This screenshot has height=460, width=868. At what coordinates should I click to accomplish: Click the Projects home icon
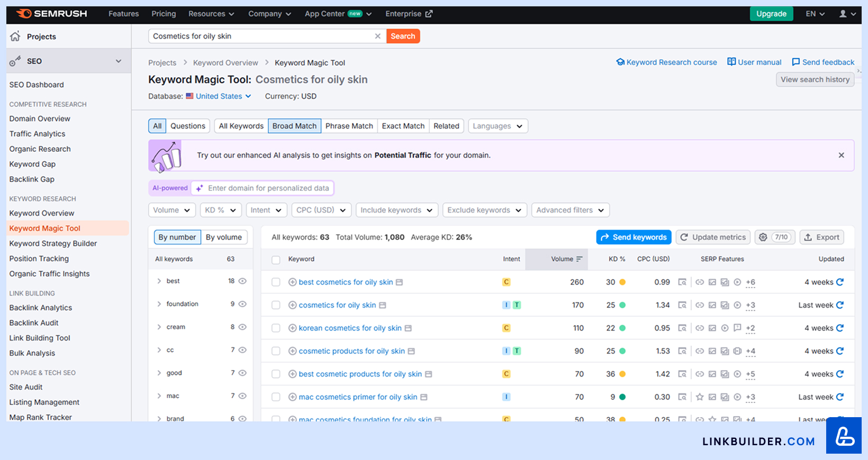(15, 36)
